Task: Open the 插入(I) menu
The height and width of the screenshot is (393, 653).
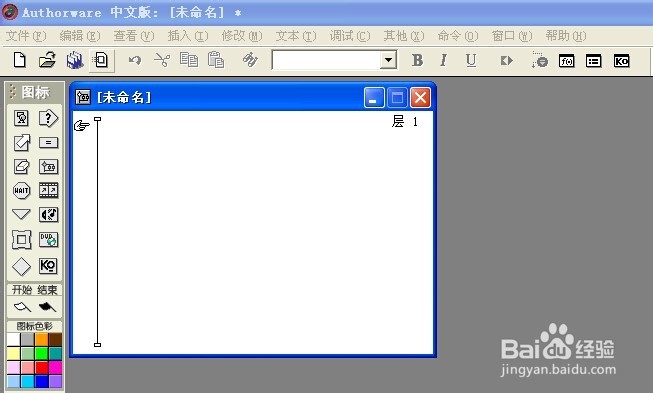Action: click(x=188, y=36)
